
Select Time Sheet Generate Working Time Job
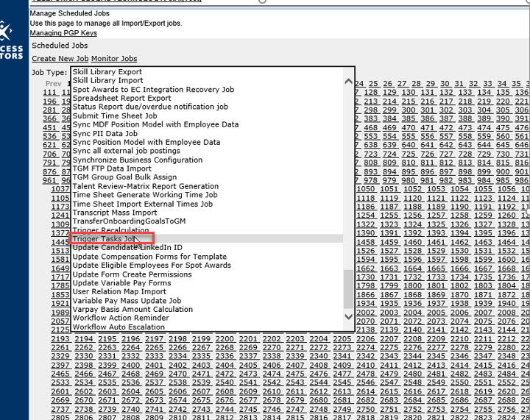coord(145,195)
